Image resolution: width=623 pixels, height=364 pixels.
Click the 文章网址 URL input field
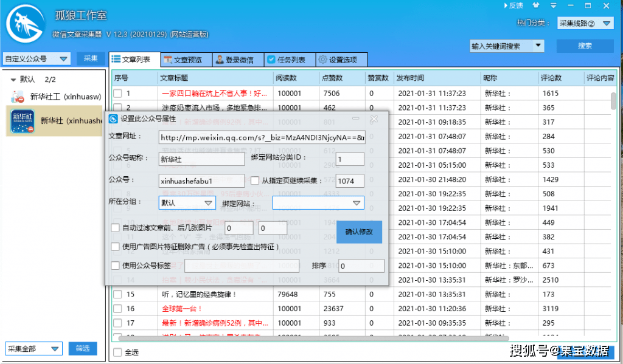tap(262, 138)
